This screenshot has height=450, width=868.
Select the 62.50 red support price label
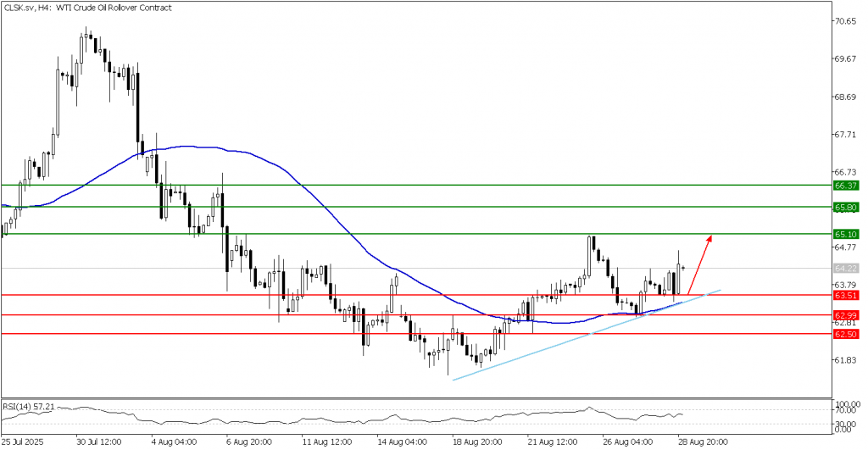click(846, 334)
